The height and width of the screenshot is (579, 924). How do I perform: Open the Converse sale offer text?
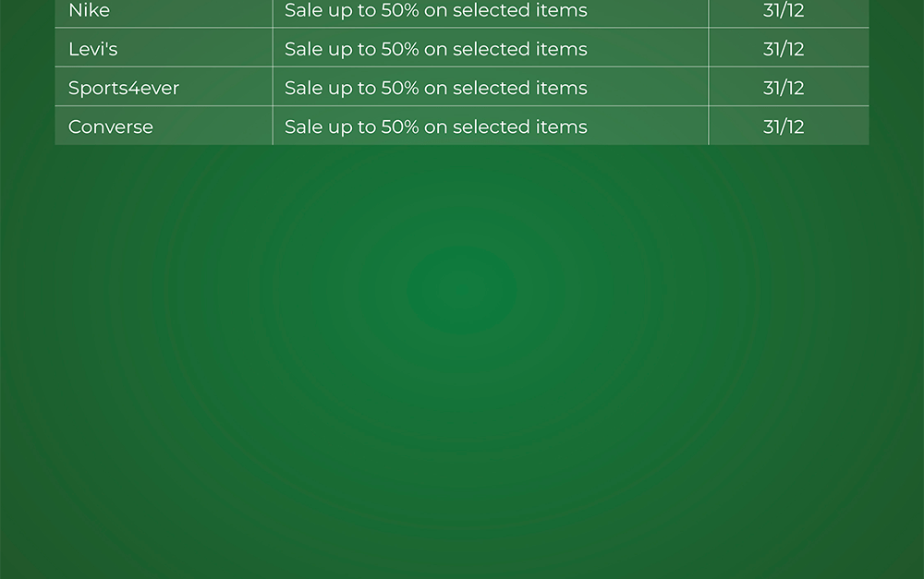coord(435,127)
